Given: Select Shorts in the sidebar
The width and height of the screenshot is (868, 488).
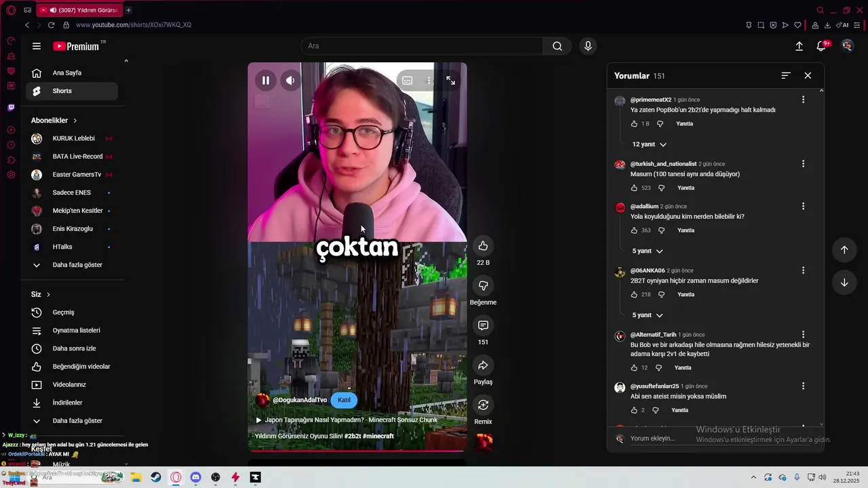Looking at the screenshot, I should [x=72, y=91].
